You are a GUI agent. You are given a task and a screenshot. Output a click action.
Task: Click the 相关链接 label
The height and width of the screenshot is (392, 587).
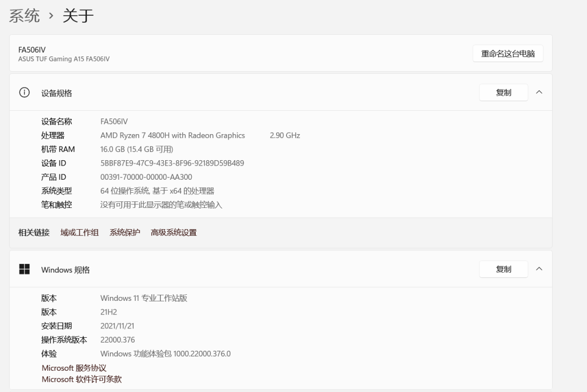(34, 232)
